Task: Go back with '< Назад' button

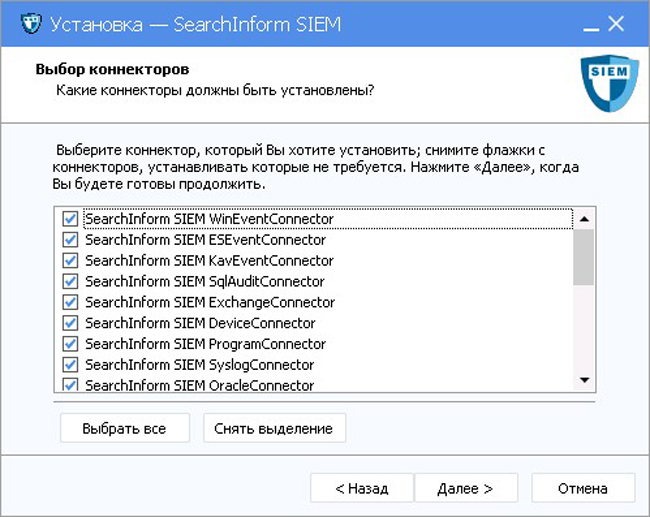Action: pyautogui.click(x=361, y=488)
